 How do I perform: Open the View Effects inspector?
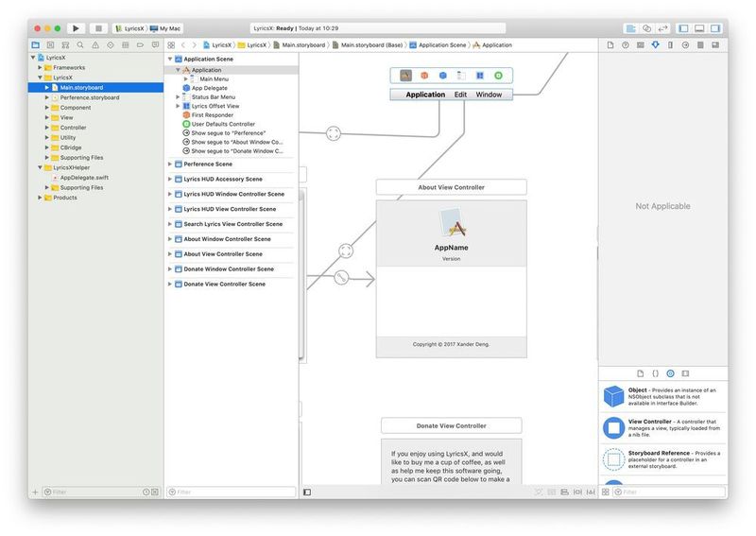pyautogui.click(x=715, y=44)
